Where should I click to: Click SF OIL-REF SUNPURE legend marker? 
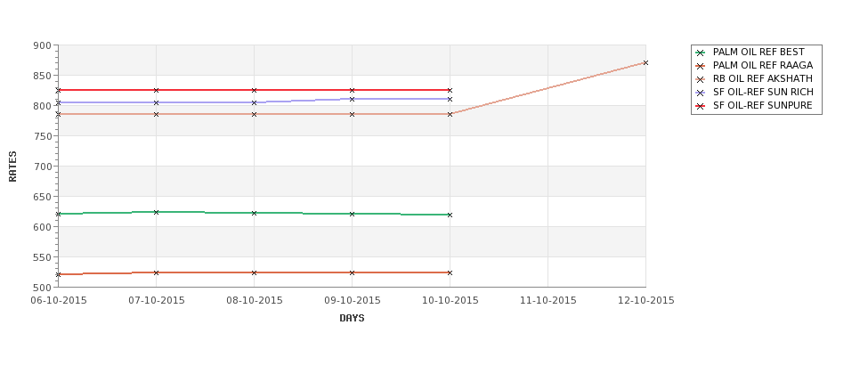coord(701,106)
